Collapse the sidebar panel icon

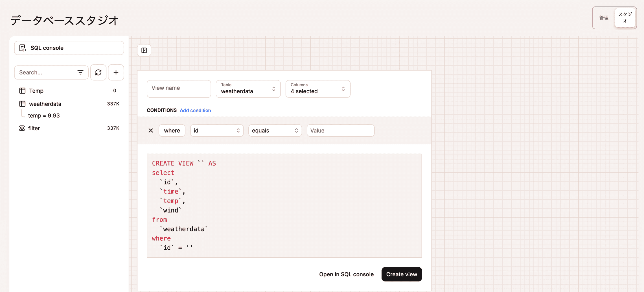pyautogui.click(x=144, y=50)
